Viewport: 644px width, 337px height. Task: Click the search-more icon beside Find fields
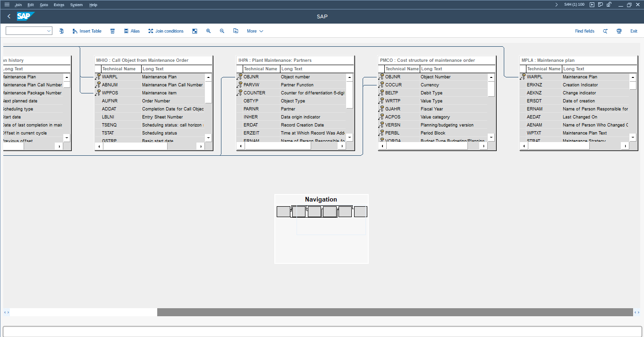click(x=605, y=31)
